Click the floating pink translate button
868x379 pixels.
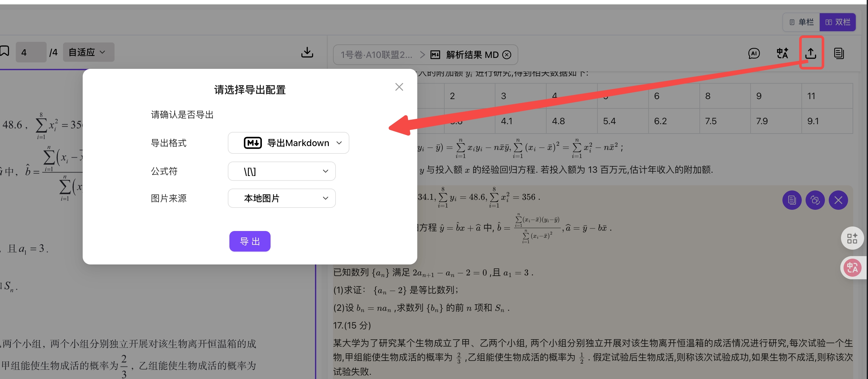click(x=852, y=268)
